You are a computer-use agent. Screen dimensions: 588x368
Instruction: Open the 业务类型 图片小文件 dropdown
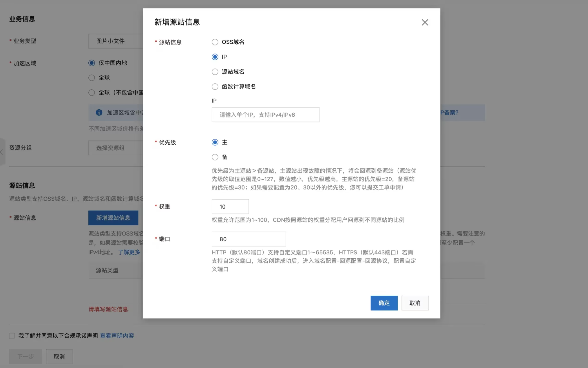click(x=116, y=41)
